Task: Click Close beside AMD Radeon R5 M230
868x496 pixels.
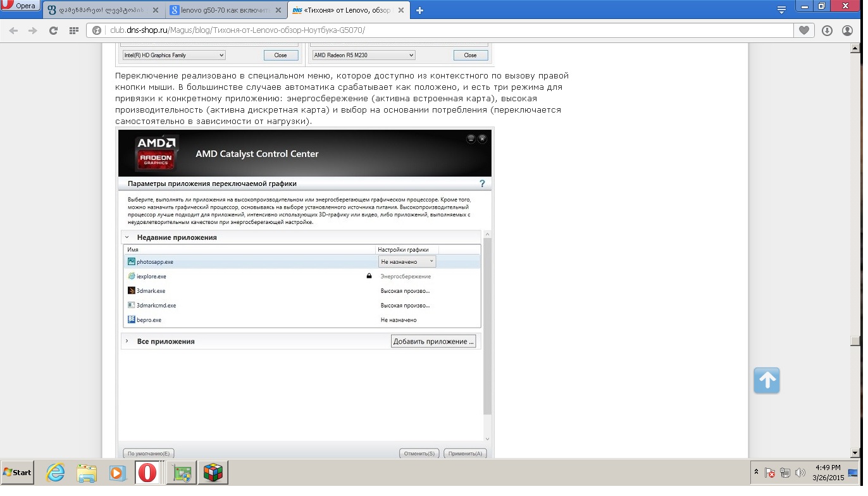Action: pos(470,55)
